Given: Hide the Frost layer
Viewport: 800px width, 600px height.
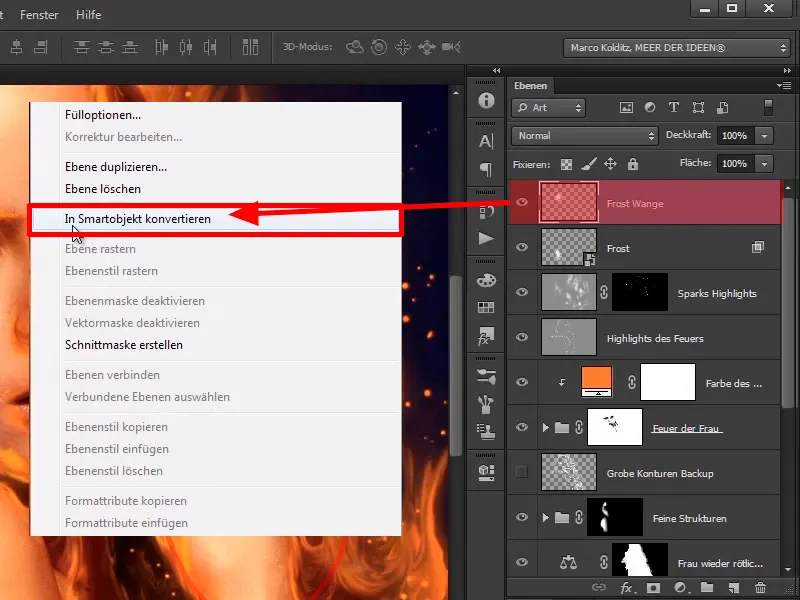Looking at the screenshot, I should (522, 247).
